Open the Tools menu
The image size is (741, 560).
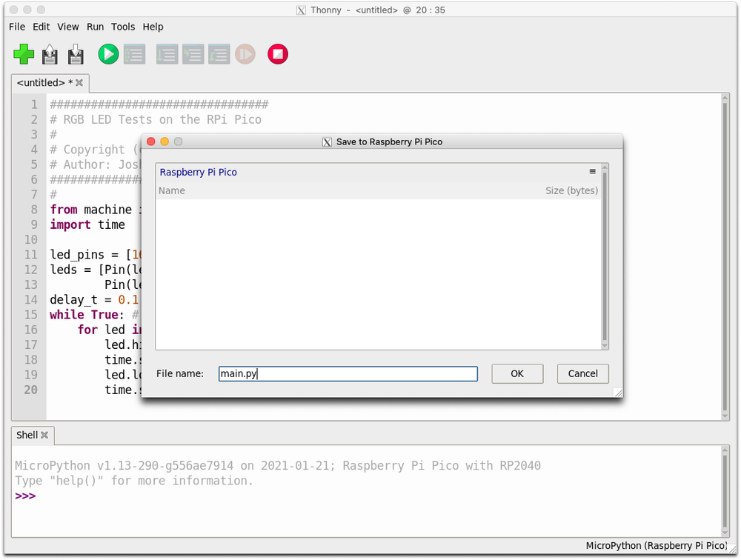(x=123, y=27)
